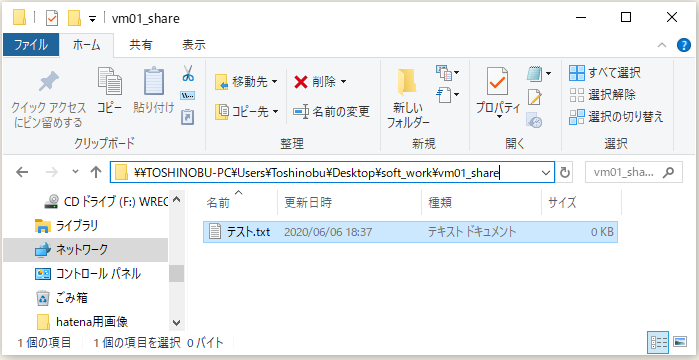Select ライブラリ in navigation pane
The image size is (699, 360).
[67, 225]
